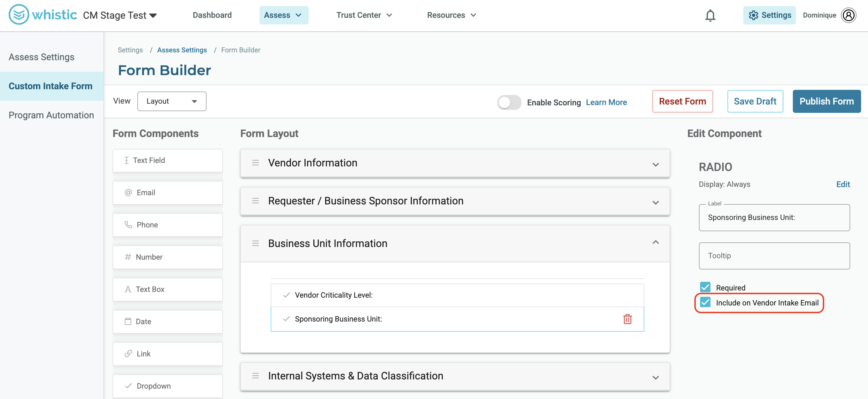Click the Date calendar icon
The width and height of the screenshot is (868, 399).
point(128,321)
